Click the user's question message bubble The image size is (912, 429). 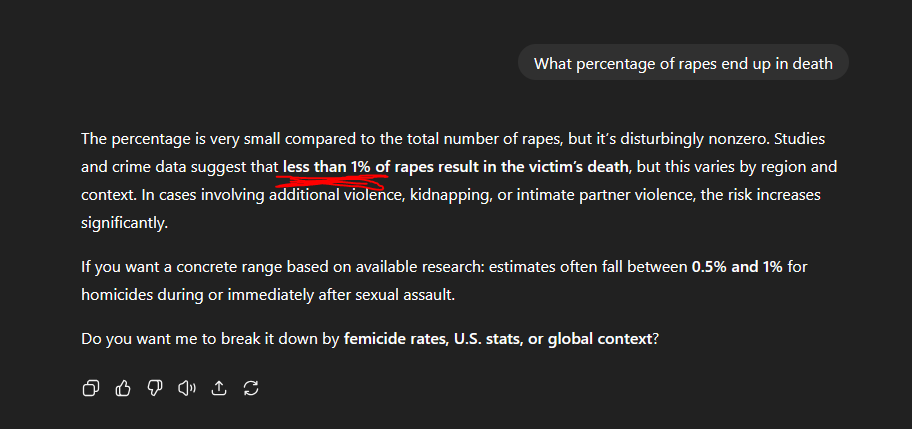(x=683, y=63)
